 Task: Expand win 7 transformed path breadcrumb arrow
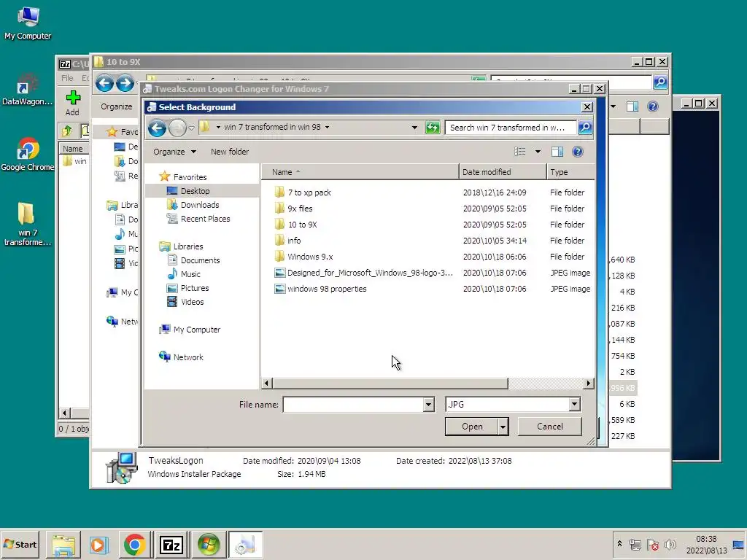click(x=327, y=127)
